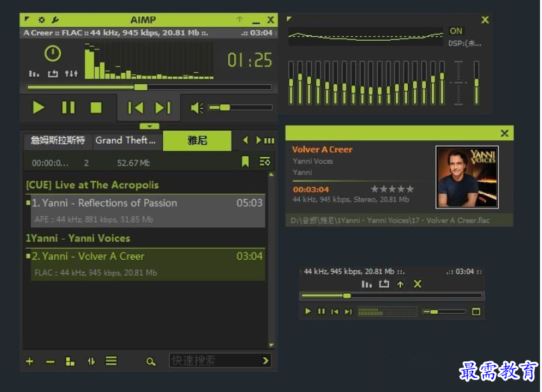Collapse the 1Yanni - Yanni Voices group
The width and height of the screenshot is (542, 392).
78,238
